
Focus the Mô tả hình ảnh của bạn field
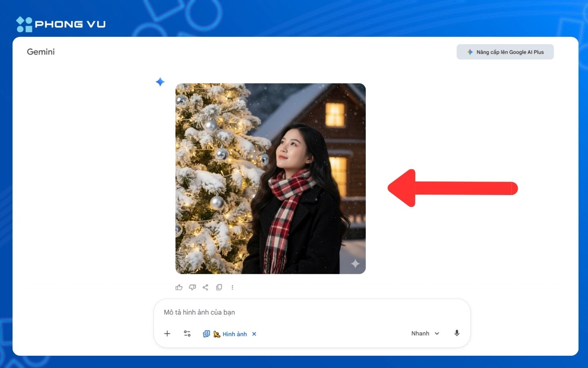[x=286, y=312]
